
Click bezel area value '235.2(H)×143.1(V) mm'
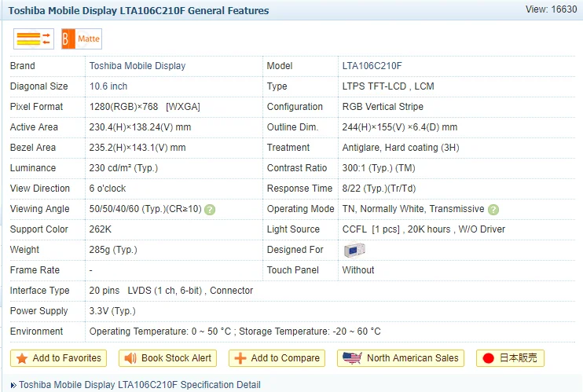click(x=137, y=148)
